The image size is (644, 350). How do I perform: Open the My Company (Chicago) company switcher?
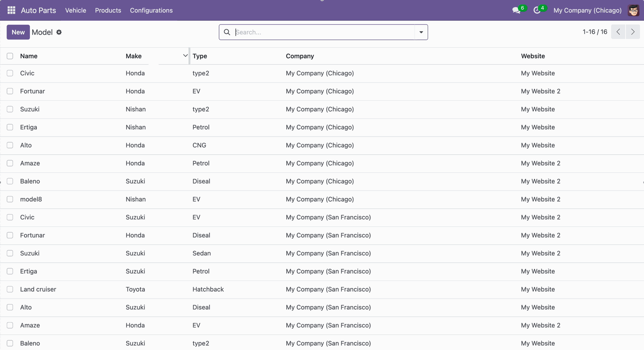pos(587,10)
